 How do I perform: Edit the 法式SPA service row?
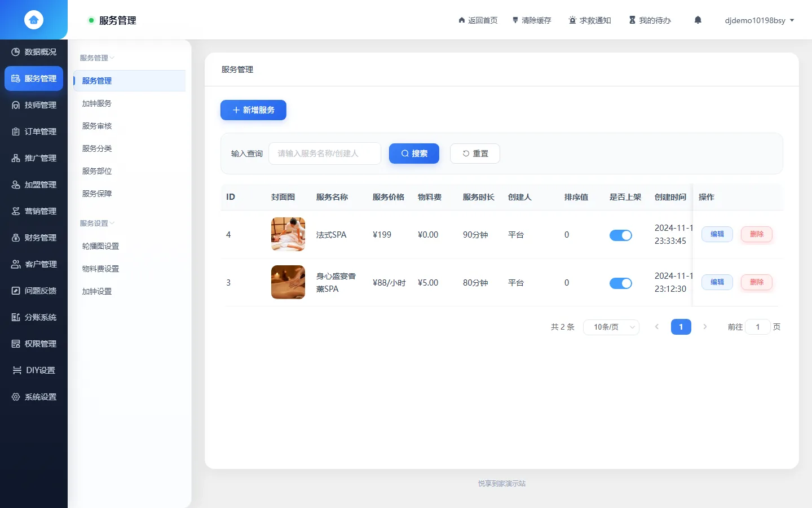717,234
